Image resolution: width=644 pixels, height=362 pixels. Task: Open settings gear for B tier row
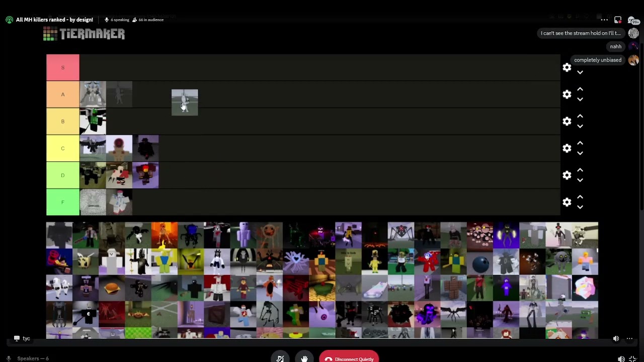(567, 121)
